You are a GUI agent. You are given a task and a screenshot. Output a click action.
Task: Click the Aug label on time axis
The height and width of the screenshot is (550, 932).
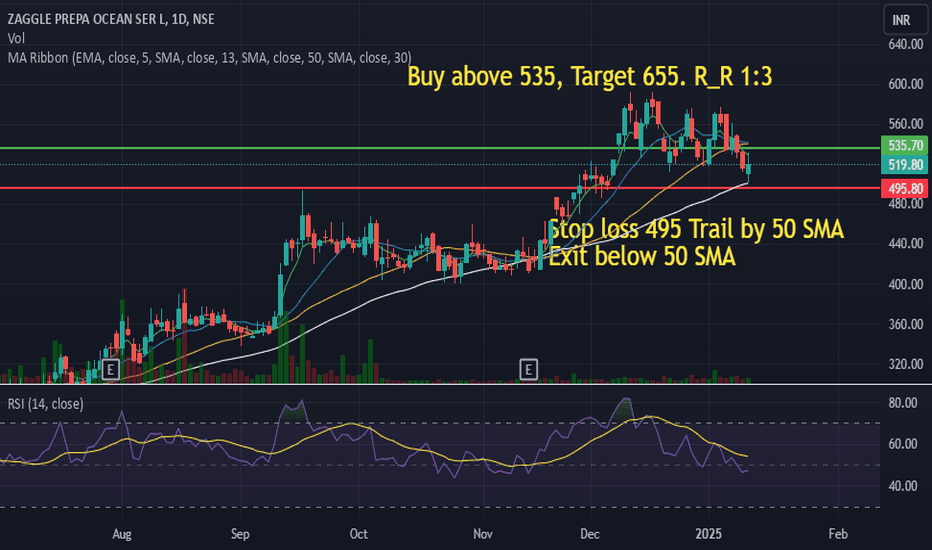click(122, 534)
